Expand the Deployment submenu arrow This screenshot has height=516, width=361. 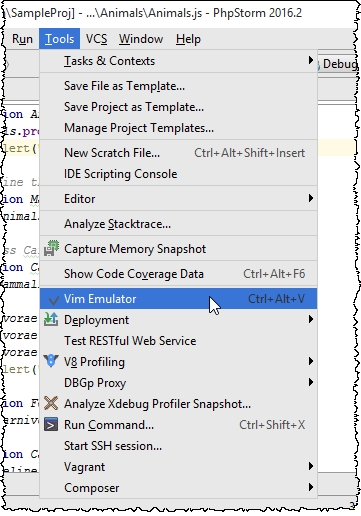(311, 319)
